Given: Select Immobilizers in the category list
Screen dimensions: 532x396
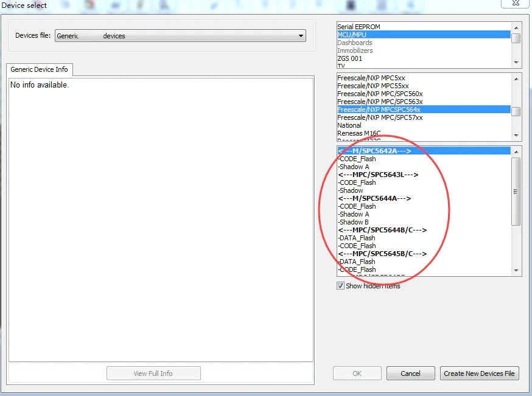Looking at the screenshot, I should click(x=355, y=50).
